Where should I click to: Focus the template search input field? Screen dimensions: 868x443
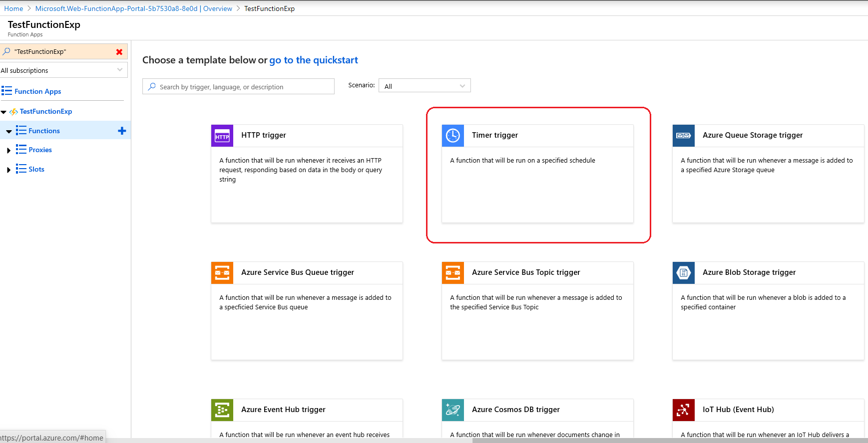click(238, 86)
